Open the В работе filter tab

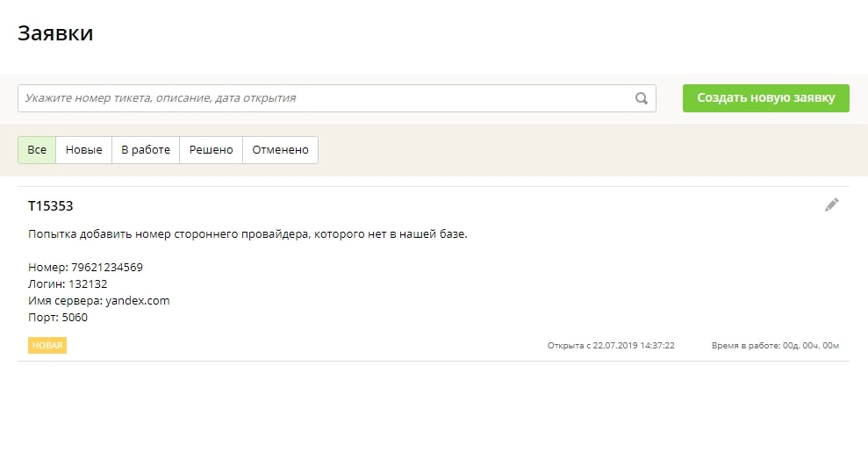146,150
